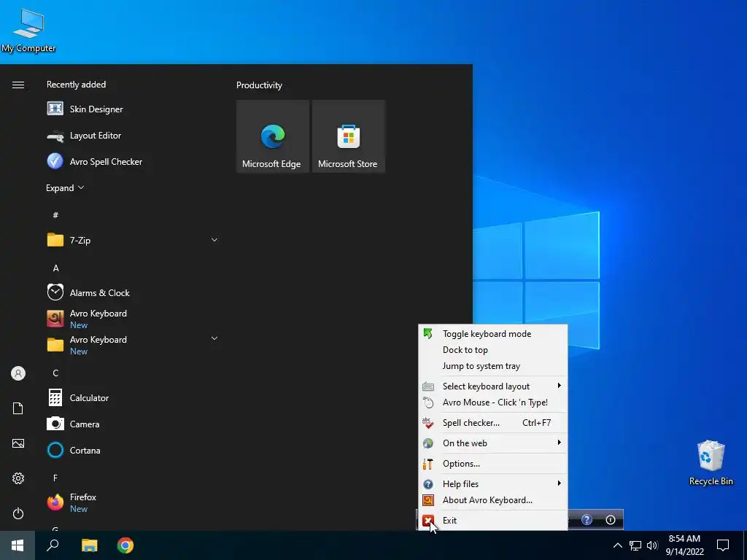The image size is (747, 560).
Task: Show hidden system tray icons
Action: pyautogui.click(x=617, y=545)
